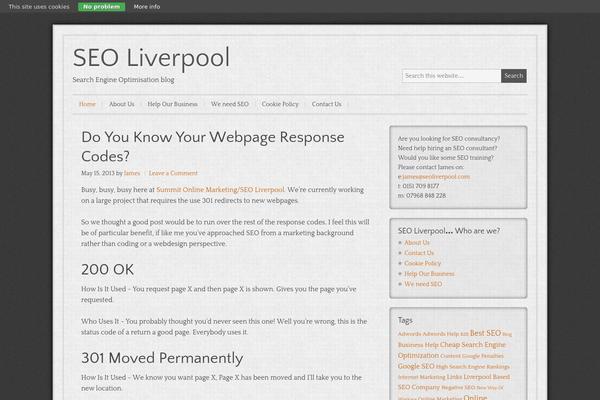The image size is (600, 400).
Task: Open More info about cookies
Action: point(147,7)
